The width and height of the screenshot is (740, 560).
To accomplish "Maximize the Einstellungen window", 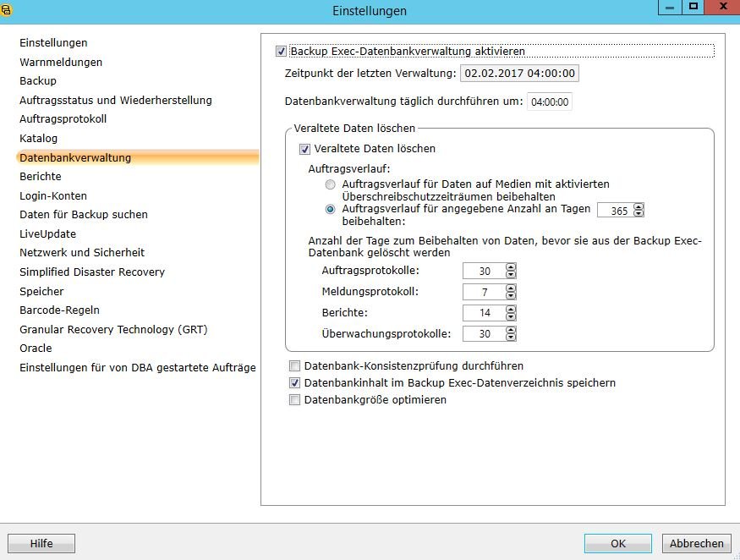I will [693, 7].
